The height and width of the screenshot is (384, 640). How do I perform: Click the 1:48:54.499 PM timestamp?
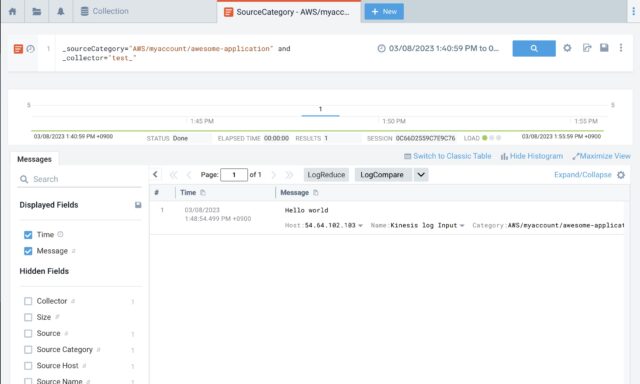click(218, 219)
